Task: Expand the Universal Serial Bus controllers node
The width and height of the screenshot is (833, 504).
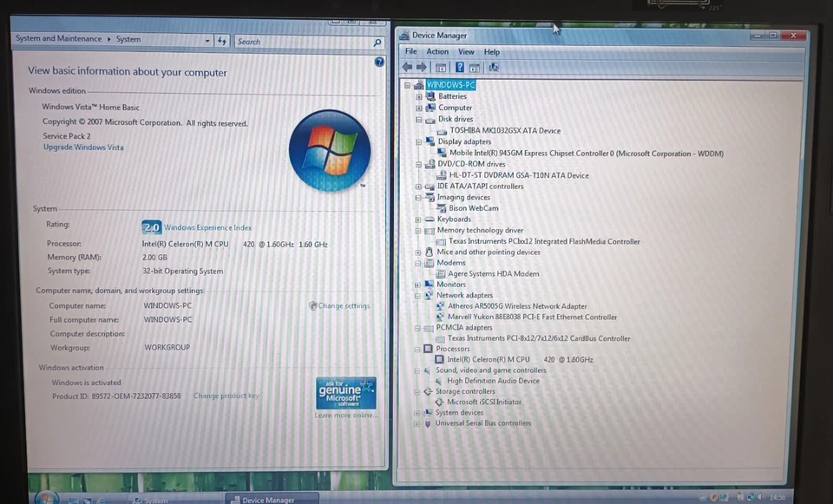Action: [418, 423]
